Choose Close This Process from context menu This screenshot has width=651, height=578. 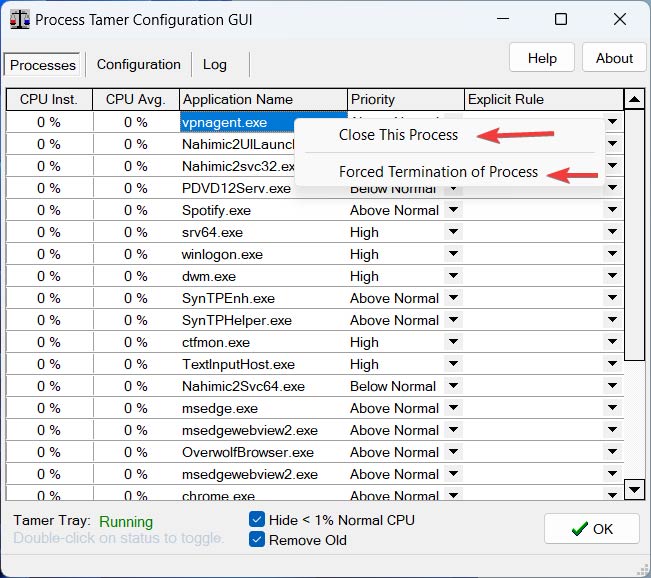tap(398, 135)
